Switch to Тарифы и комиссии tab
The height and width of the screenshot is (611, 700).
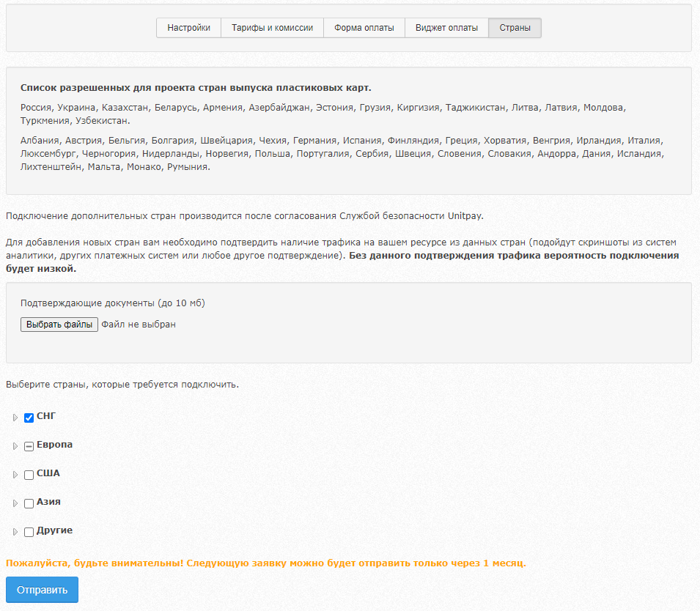[x=272, y=28]
